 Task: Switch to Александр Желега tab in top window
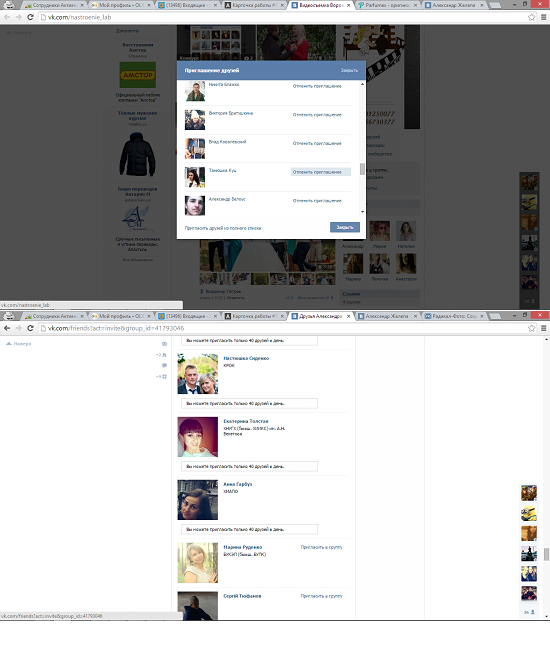point(453,5)
